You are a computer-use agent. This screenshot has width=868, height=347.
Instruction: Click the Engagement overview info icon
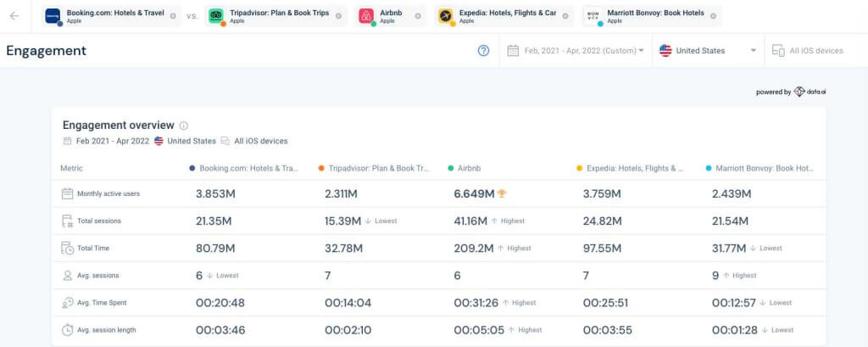click(184, 126)
